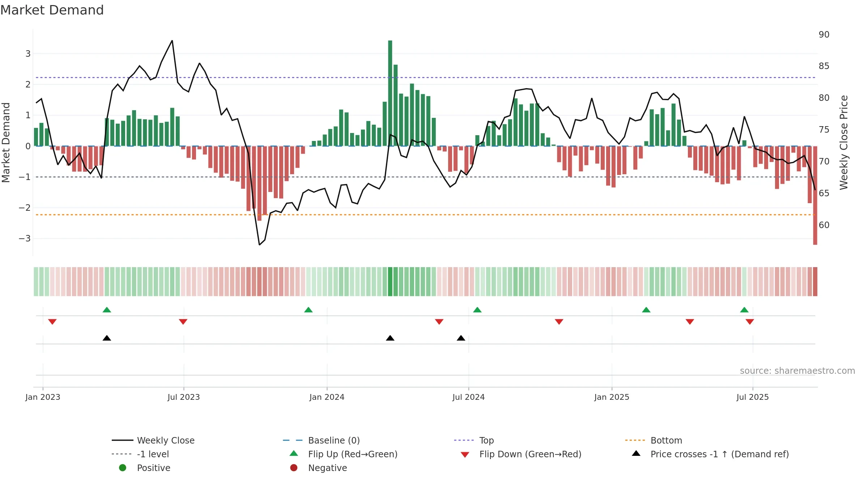The height and width of the screenshot is (488, 868).
Task: Toggle the Price crosses -1 legend entry
Action: tap(710, 454)
